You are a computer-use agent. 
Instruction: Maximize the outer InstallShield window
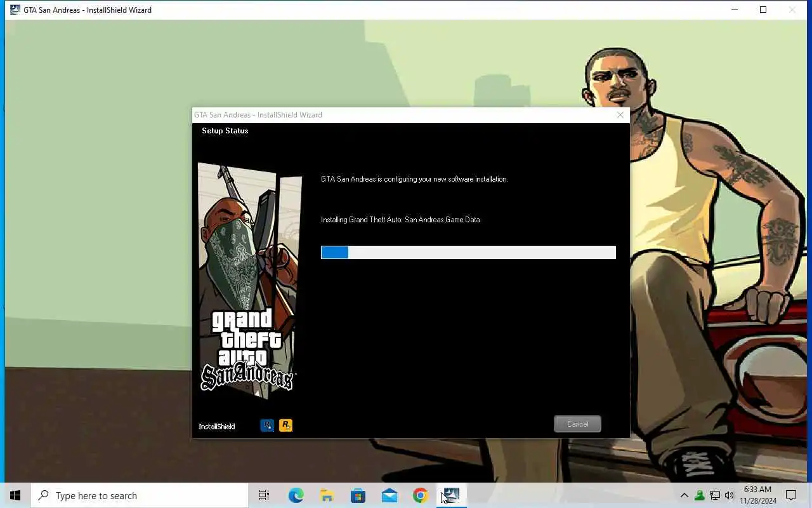pos(763,10)
